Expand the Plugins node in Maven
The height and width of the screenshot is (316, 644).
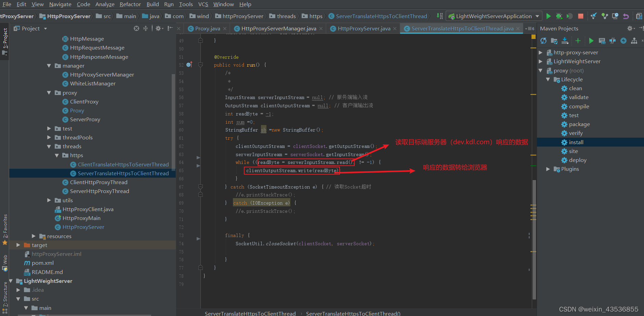tap(548, 169)
